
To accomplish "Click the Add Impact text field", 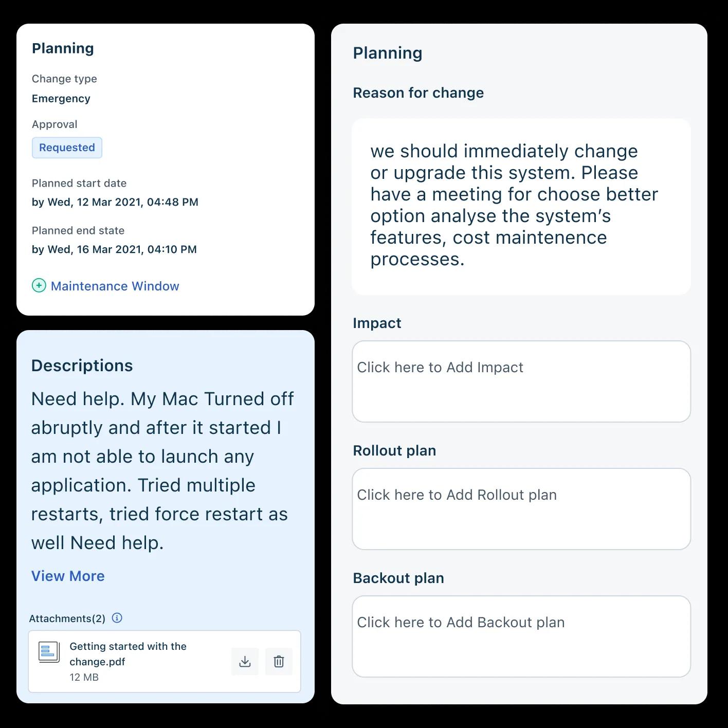I will [521, 381].
